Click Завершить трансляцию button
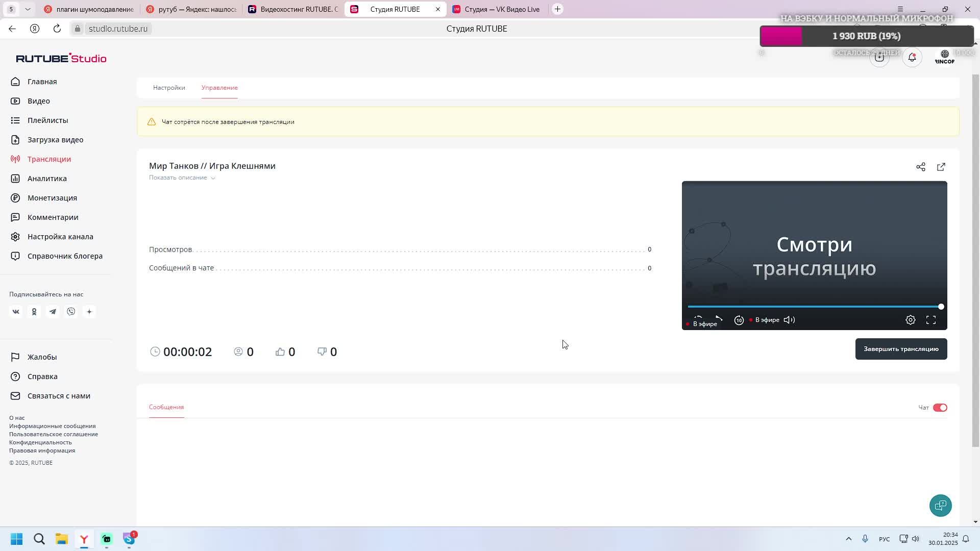This screenshot has width=980, height=551. point(900,349)
